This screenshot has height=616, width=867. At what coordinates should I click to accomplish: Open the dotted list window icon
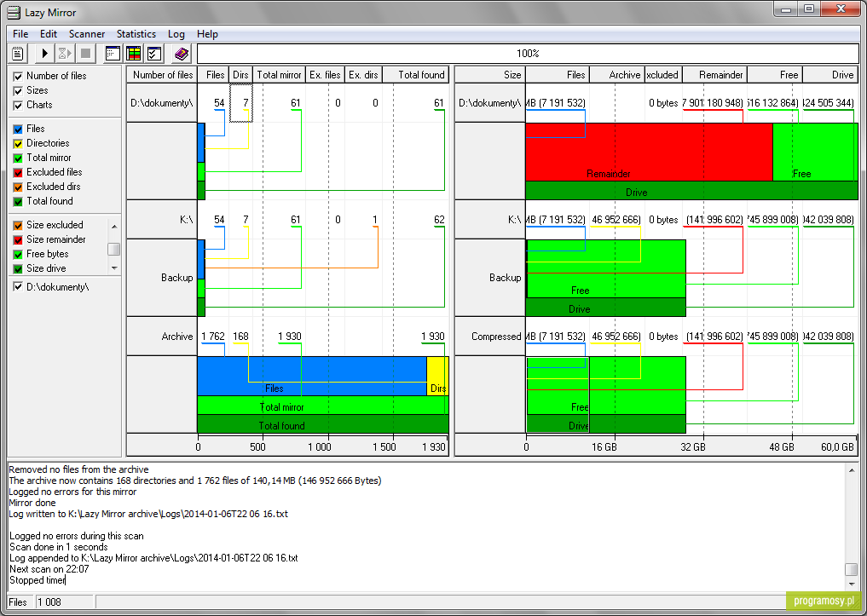point(113,54)
